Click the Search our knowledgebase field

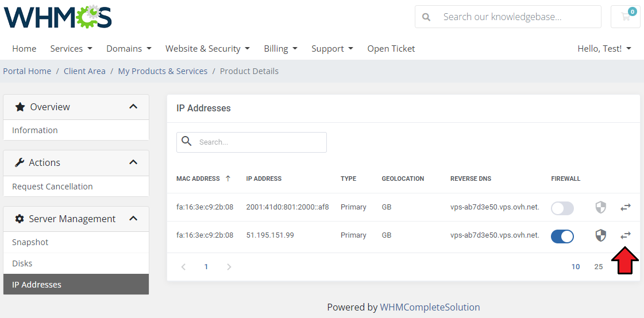pyautogui.click(x=508, y=17)
